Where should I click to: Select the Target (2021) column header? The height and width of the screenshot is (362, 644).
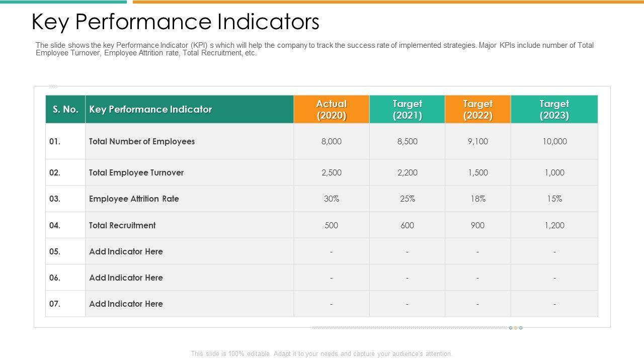[x=407, y=110]
